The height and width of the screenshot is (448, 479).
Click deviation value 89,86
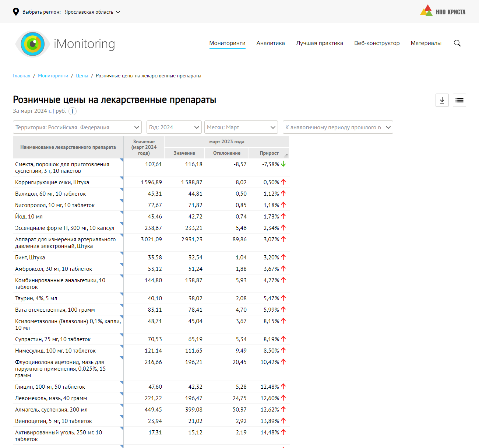[x=240, y=239]
